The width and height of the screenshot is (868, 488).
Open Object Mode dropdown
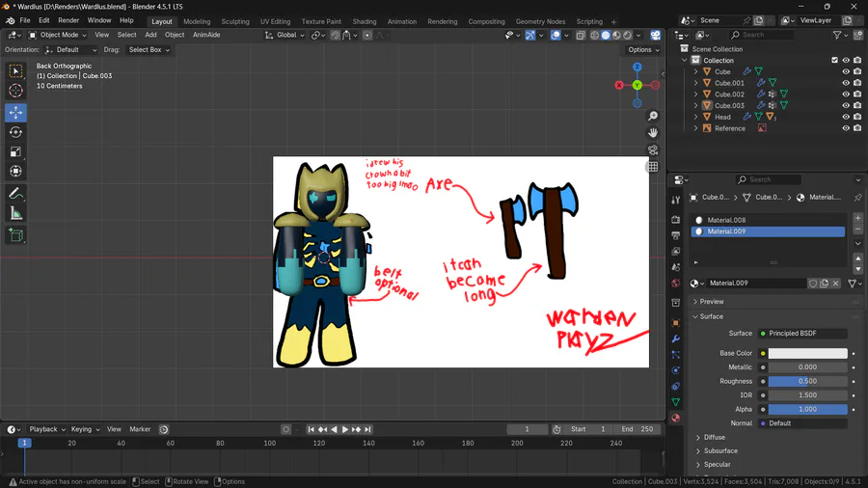point(58,35)
